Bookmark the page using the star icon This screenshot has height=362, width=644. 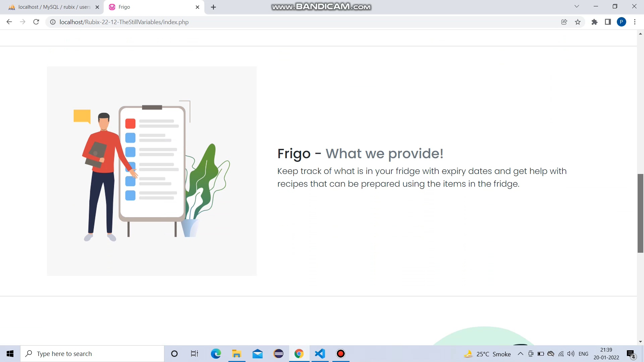point(578,22)
